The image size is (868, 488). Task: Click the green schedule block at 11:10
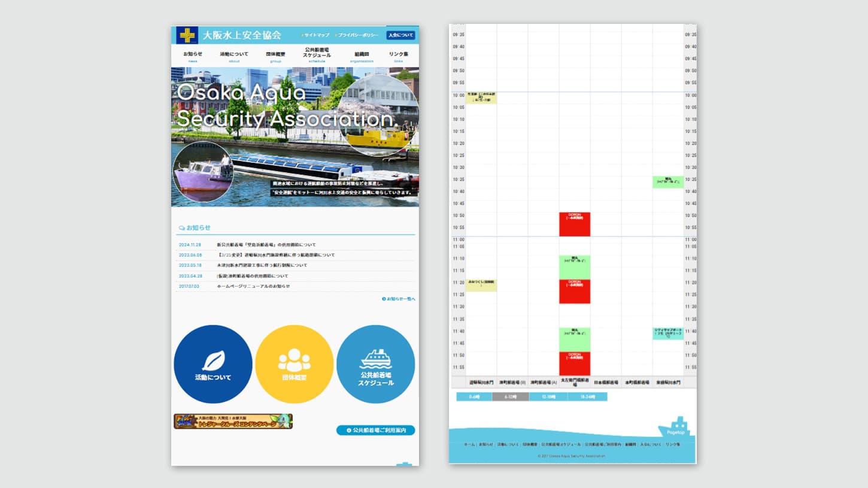coord(575,267)
